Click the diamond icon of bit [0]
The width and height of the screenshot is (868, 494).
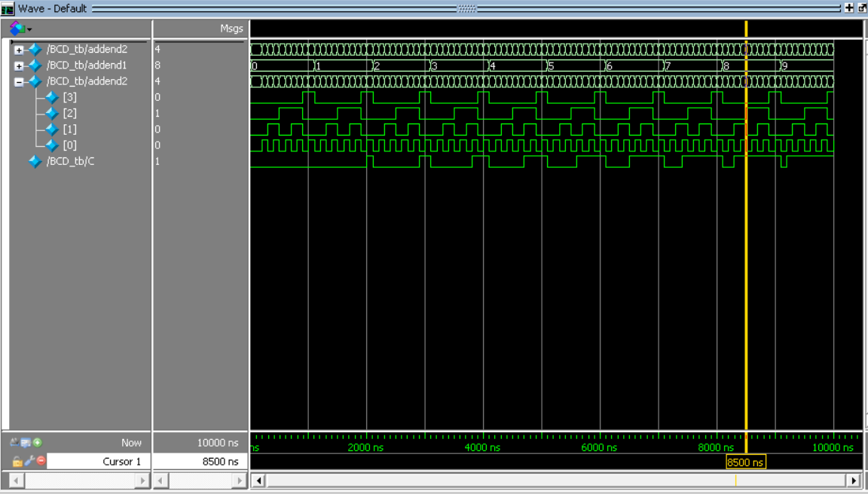[x=52, y=145]
